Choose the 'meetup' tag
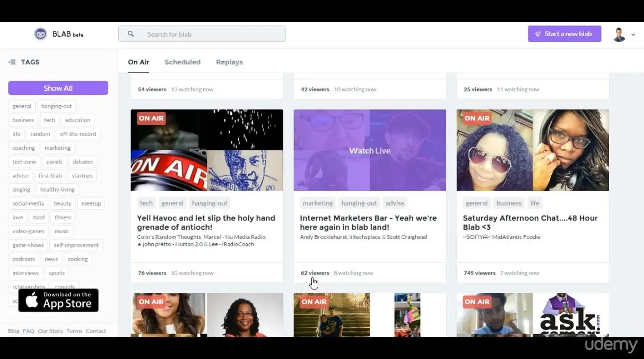The width and height of the screenshot is (644, 359). [x=91, y=203]
